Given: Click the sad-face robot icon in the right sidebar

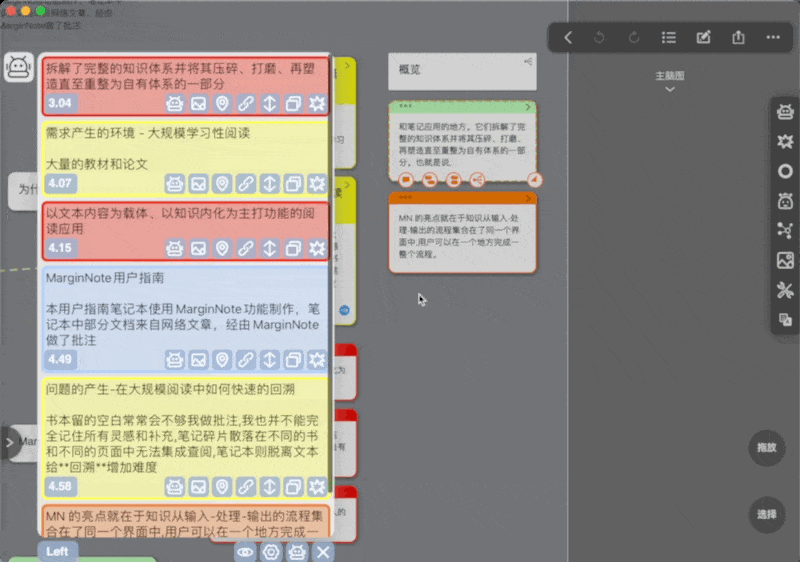Looking at the screenshot, I should pyautogui.click(x=785, y=201).
